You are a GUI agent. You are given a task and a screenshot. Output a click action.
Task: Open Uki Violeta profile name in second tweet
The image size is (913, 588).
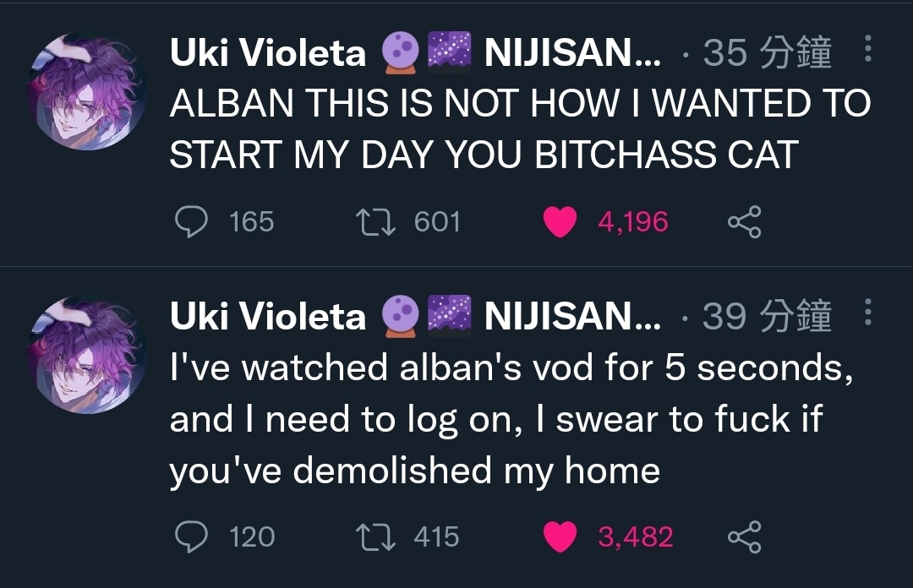[x=268, y=317]
